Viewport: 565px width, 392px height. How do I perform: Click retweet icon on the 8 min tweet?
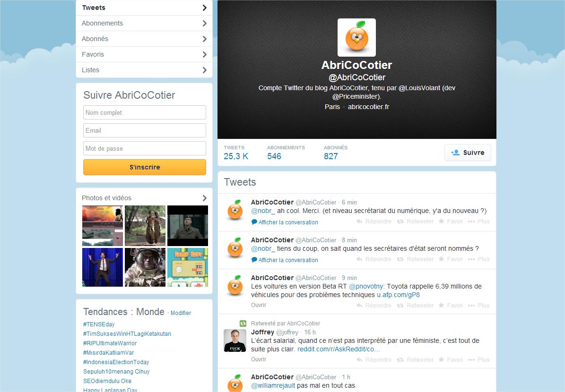point(400,259)
